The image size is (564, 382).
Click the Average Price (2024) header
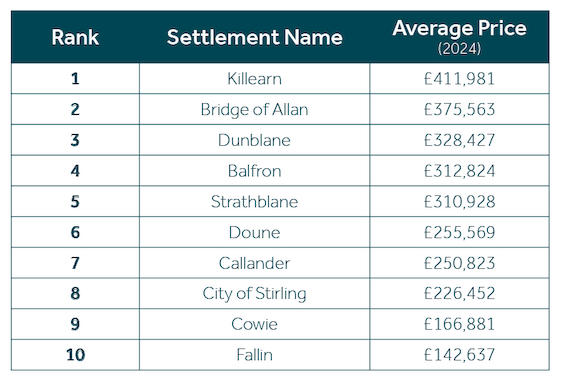pos(459,37)
